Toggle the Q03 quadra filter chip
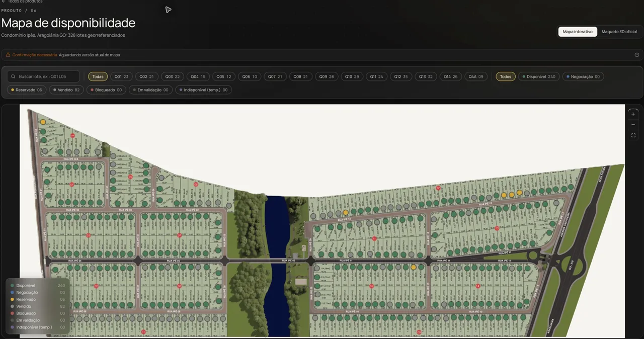Screen dimensions: 644x339 [173, 76]
